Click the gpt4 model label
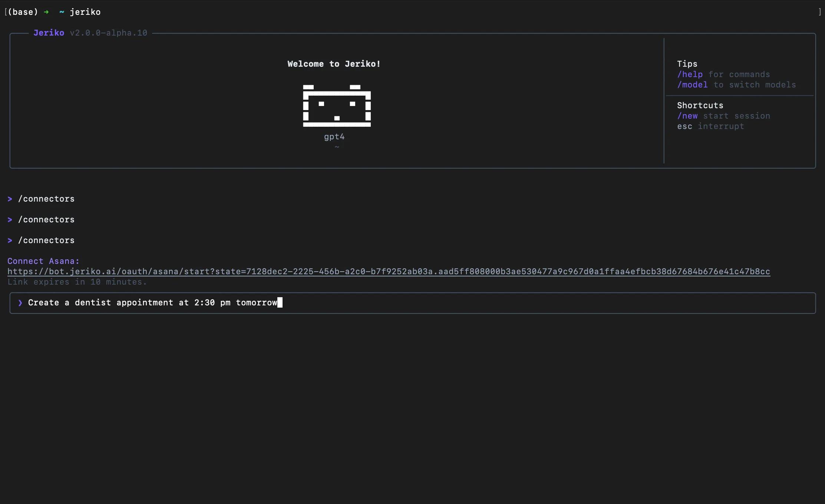825x504 pixels. [334, 137]
